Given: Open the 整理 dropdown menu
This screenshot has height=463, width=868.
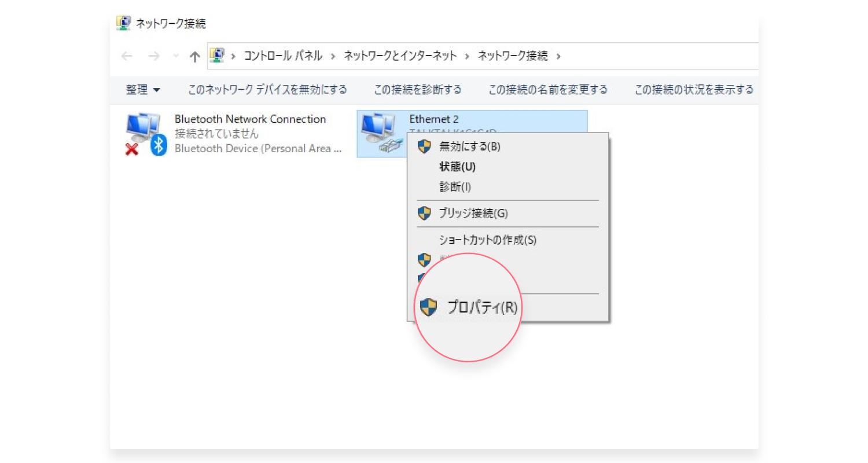Looking at the screenshot, I should tap(143, 90).
